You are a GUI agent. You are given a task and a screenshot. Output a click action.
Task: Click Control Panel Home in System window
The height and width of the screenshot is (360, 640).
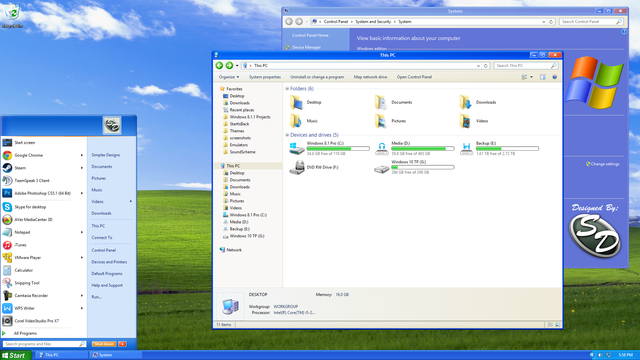point(310,35)
